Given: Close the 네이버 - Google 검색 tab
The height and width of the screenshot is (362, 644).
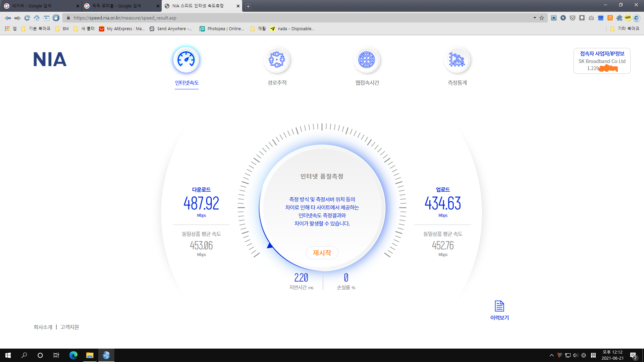Looking at the screenshot, I should click(77, 6).
